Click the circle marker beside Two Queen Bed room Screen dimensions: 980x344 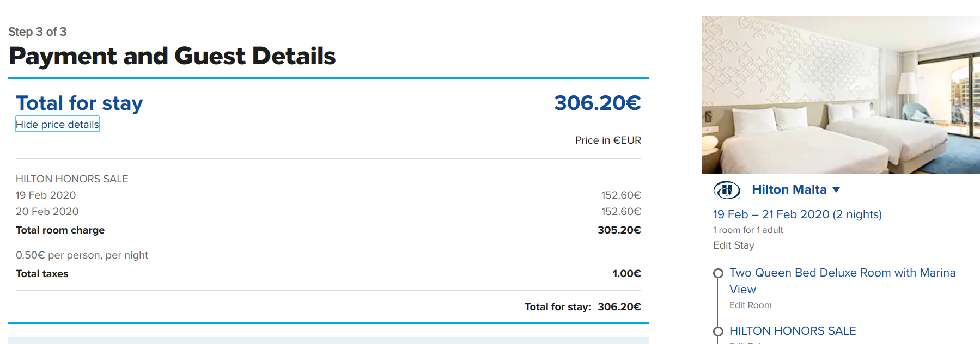[719, 273]
